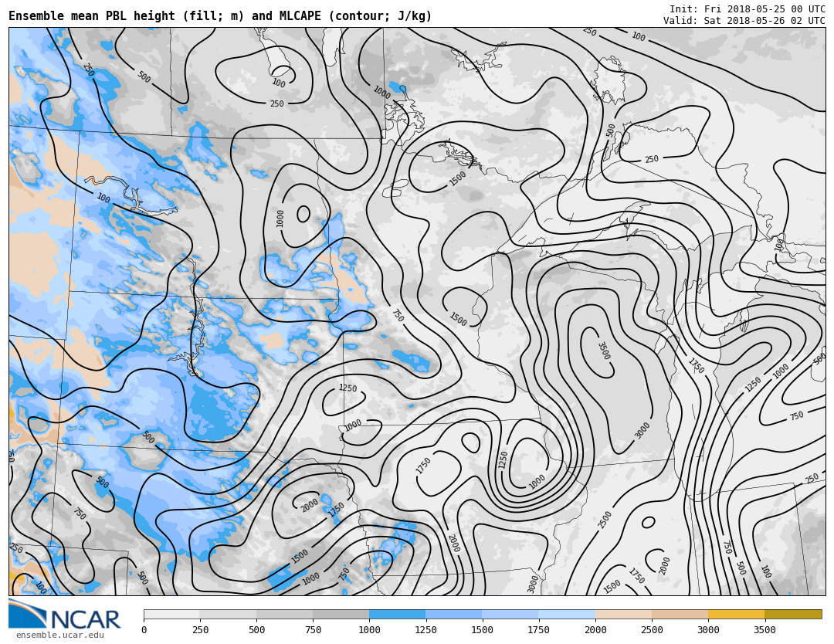Image resolution: width=834 pixels, height=644 pixels.
Task: Pick the 1500–1750 light blue colorbar segment
Action: click(x=510, y=615)
